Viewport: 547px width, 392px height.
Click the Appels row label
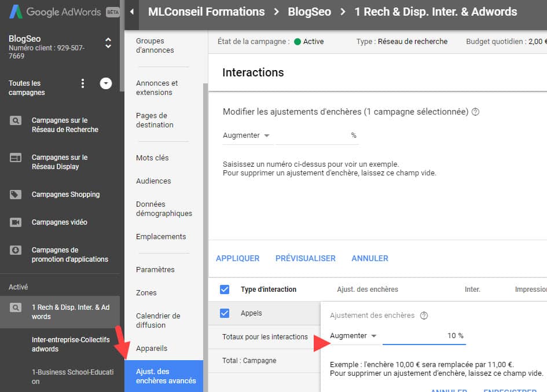tap(251, 313)
